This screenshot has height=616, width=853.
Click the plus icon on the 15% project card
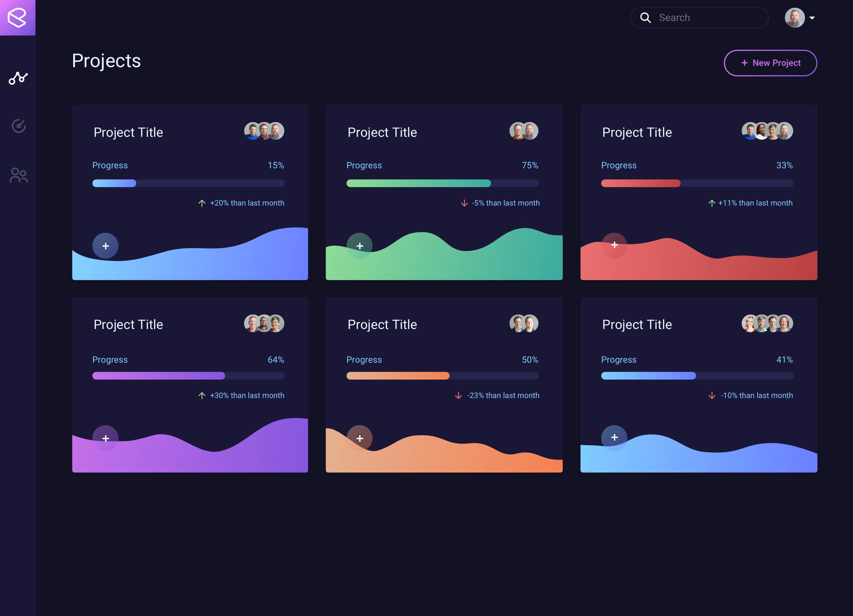pos(106,246)
